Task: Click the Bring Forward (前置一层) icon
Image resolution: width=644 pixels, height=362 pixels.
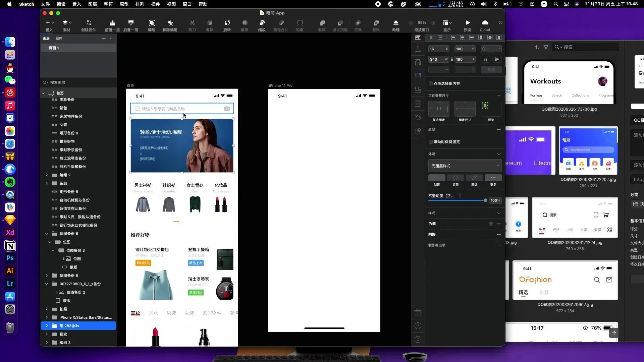Action: 112,23
